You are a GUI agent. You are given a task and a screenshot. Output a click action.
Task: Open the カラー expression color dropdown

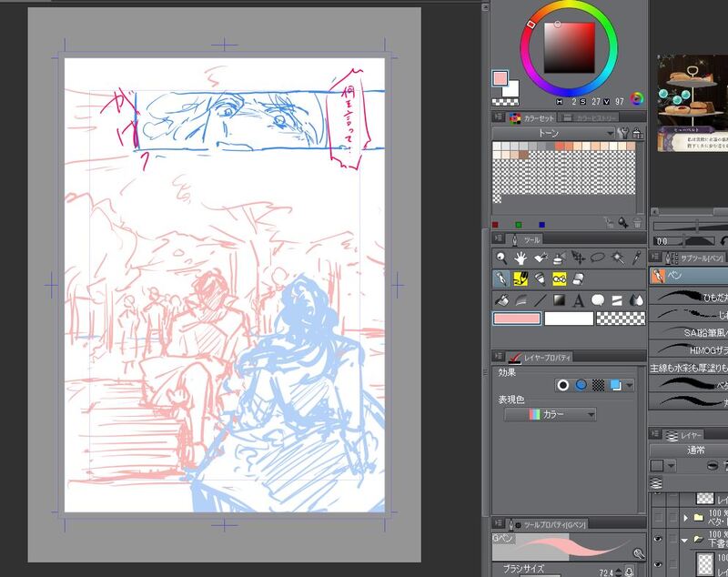pyautogui.click(x=551, y=414)
